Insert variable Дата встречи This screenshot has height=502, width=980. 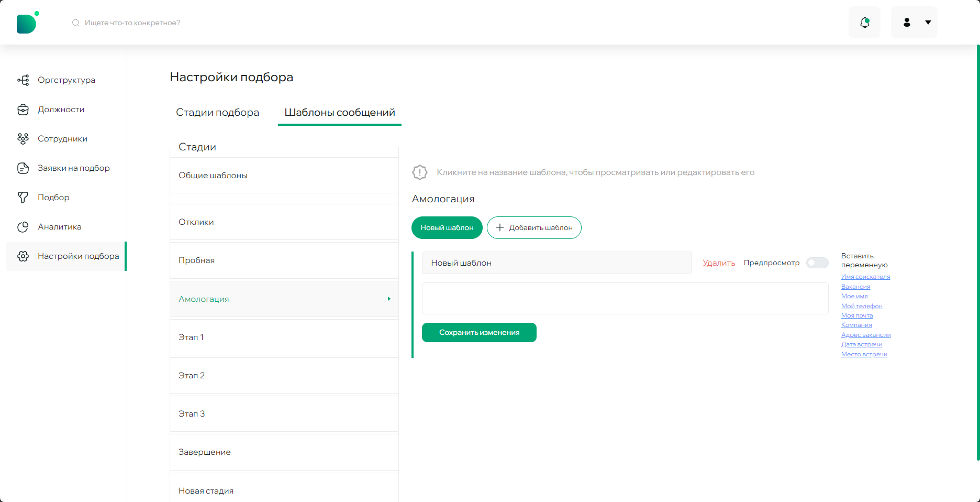click(x=862, y=344)
